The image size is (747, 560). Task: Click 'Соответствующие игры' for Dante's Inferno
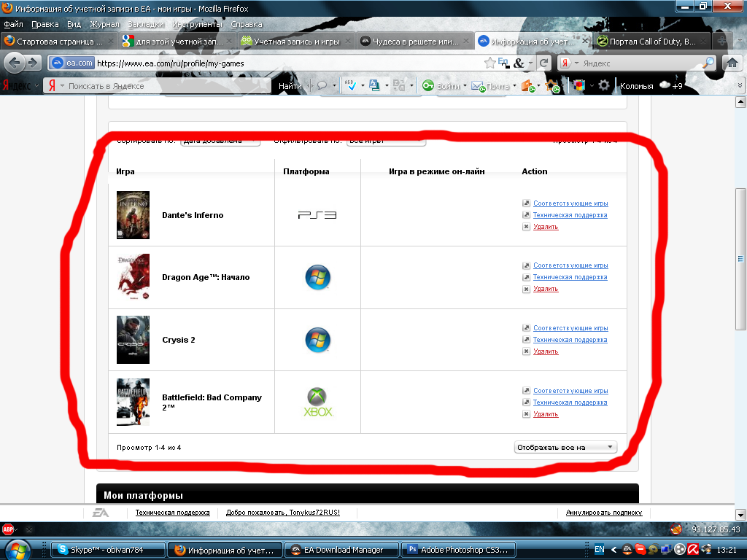(570, 203)
